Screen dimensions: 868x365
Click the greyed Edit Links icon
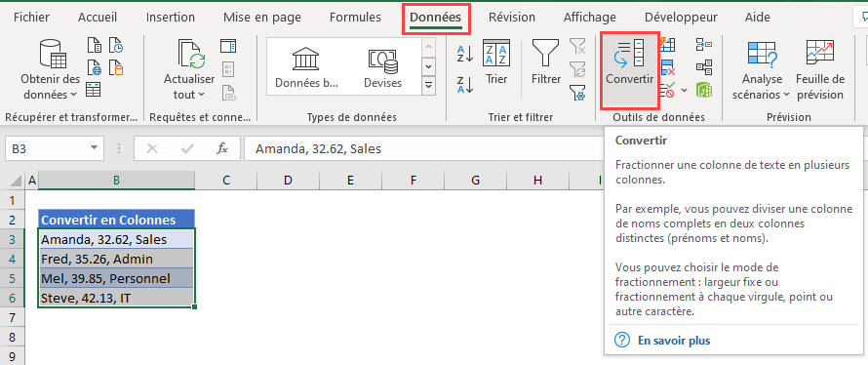pyautogui.click(x=228, y=93)
